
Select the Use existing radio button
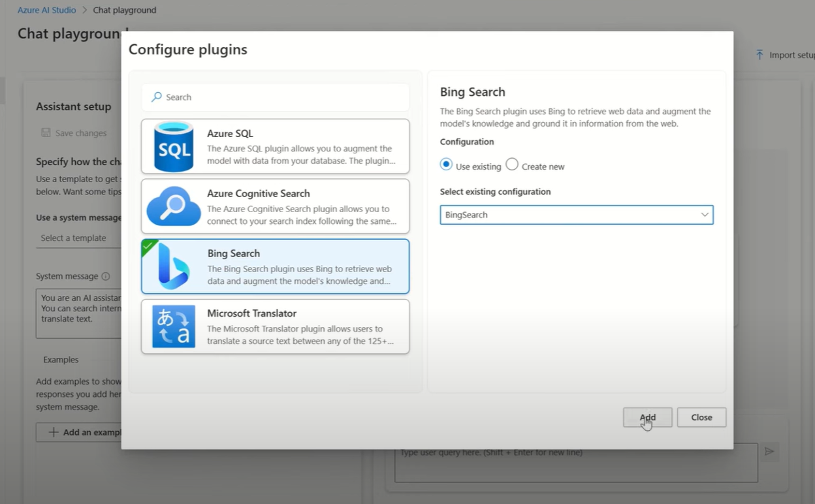click(445, 165)
